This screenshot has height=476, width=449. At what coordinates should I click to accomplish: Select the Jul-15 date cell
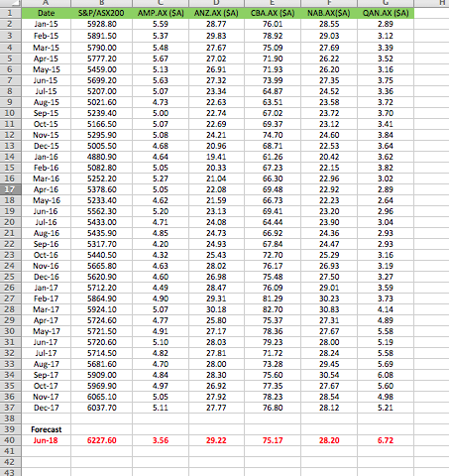tap(46, 91)
